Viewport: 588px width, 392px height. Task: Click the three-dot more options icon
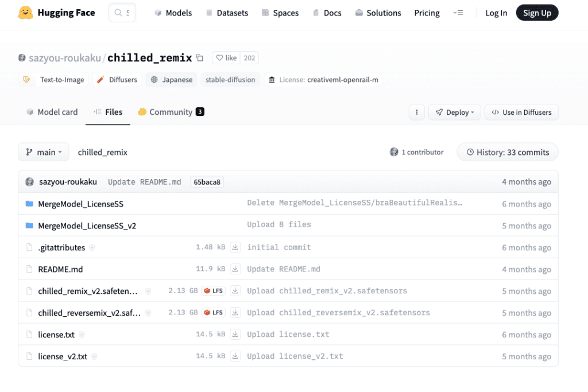[x=417, y=112]
